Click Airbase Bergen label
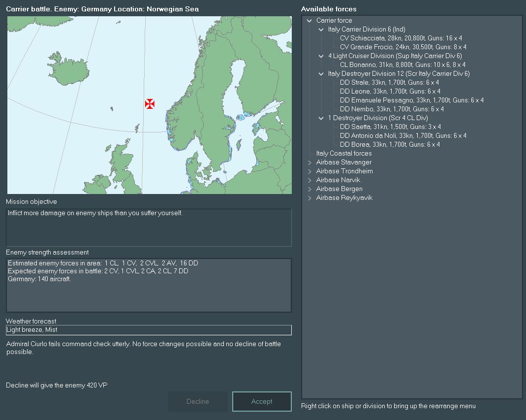The height and width of the screenshot is (420, 526). 339,189
